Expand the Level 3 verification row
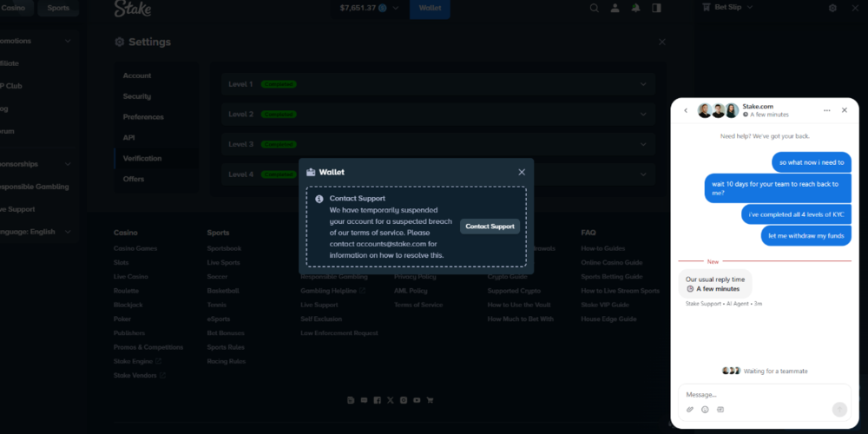This screenshot has height=434, width=868. [x=643, y=144]
